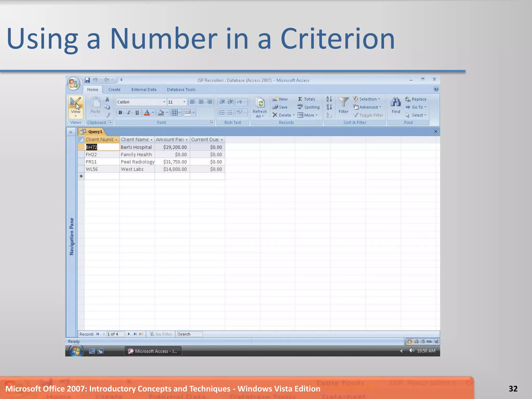Click New record button
Screen dimensions: 532x399
point(280,99)
